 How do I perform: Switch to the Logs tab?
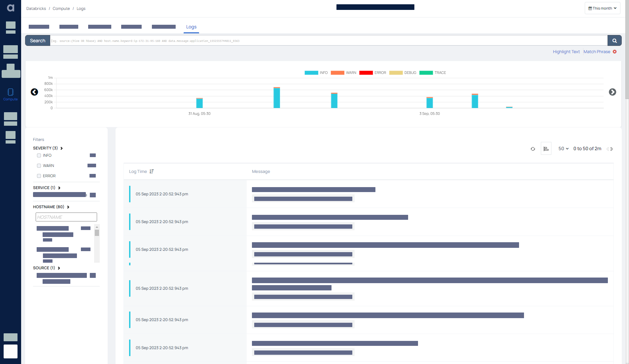click(191, 27)
